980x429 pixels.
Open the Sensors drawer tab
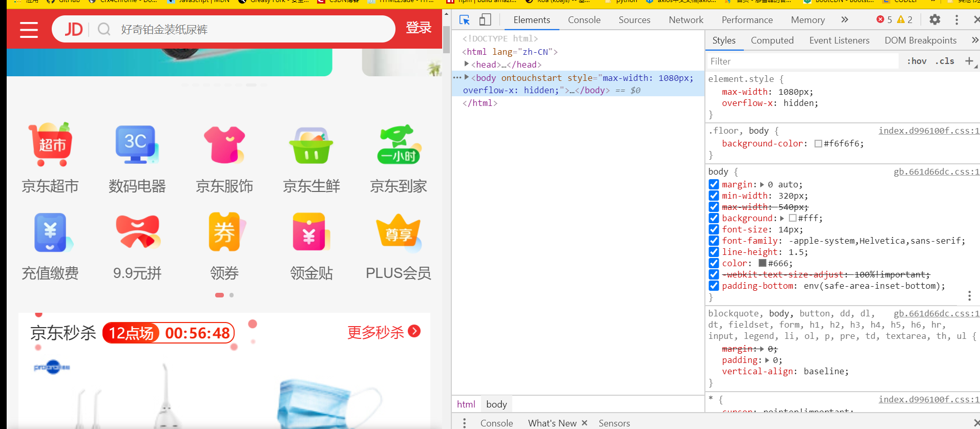pos(614,423)
